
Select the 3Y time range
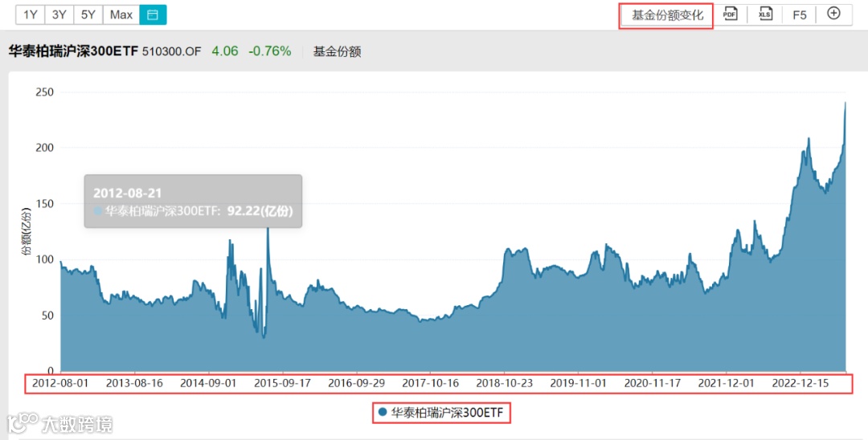(x=59, y=15)
